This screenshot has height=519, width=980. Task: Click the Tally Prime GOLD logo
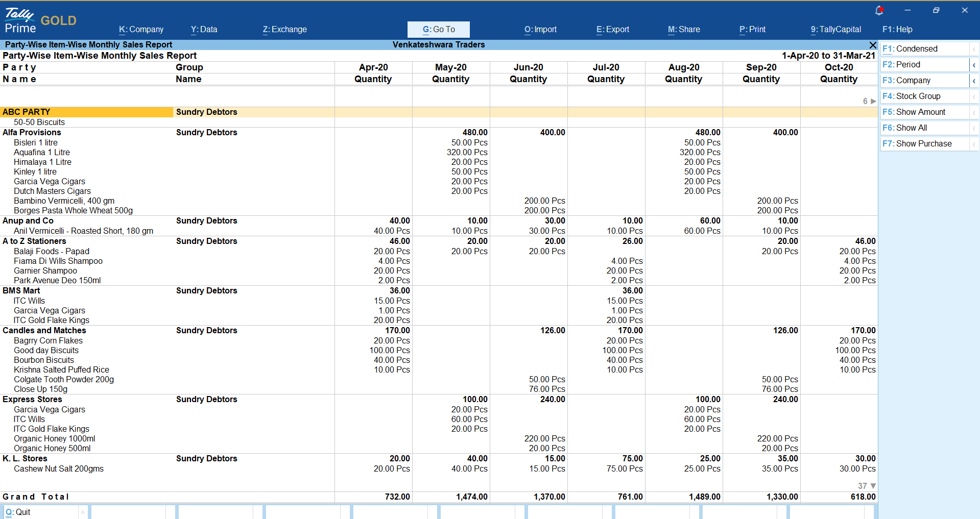pyautogui.click(x=40, y=21)
